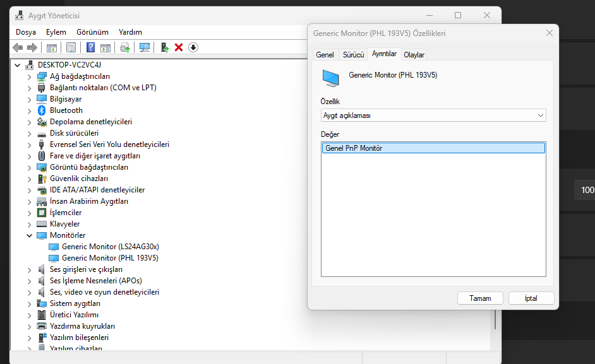
Task: Select the Genel PnP Monitör value row
Action: 433,148
